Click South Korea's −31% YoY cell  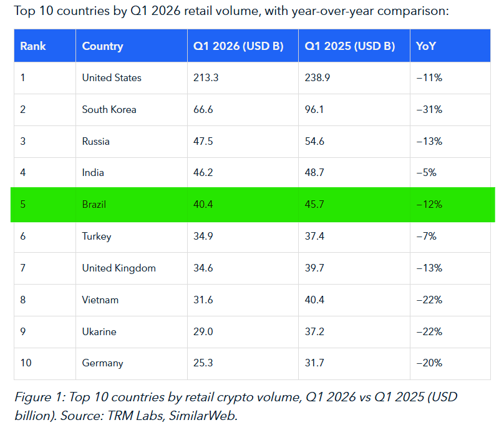tap(429, 110)
